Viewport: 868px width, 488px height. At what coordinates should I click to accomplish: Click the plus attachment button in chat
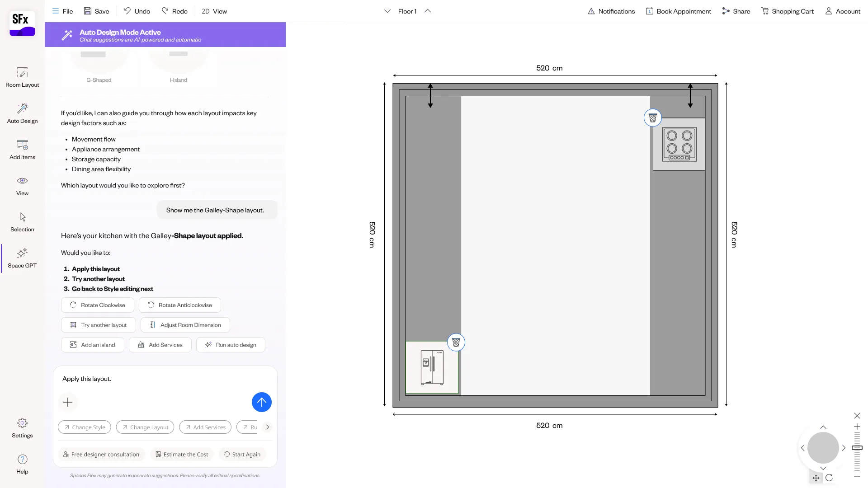click(68, 402)
